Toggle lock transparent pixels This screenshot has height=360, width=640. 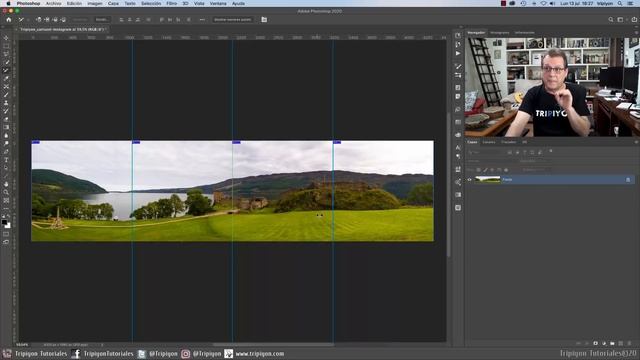[478, 170]
